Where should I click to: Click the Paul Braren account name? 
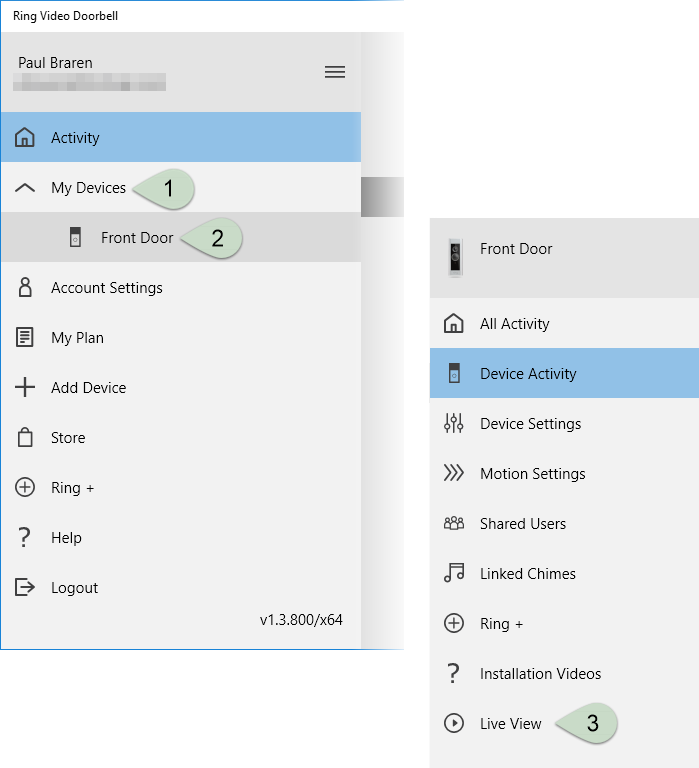tap(55, 63)
